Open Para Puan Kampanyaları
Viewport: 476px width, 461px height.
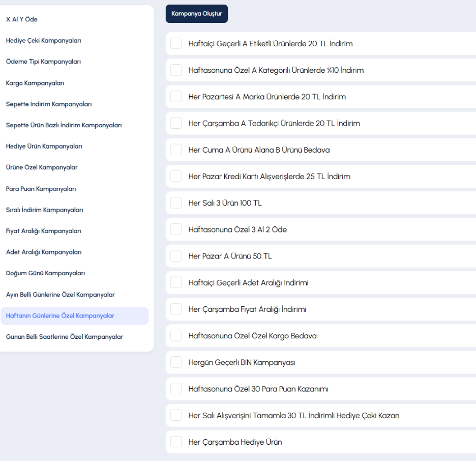tap(41, 189)
